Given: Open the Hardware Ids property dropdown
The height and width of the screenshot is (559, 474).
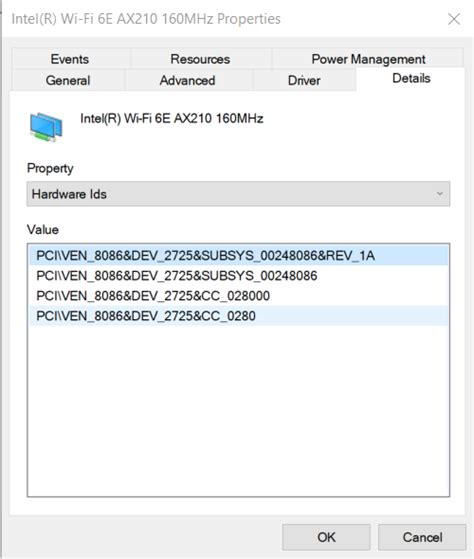Looking at the screenshot, I should coord(238,194).
